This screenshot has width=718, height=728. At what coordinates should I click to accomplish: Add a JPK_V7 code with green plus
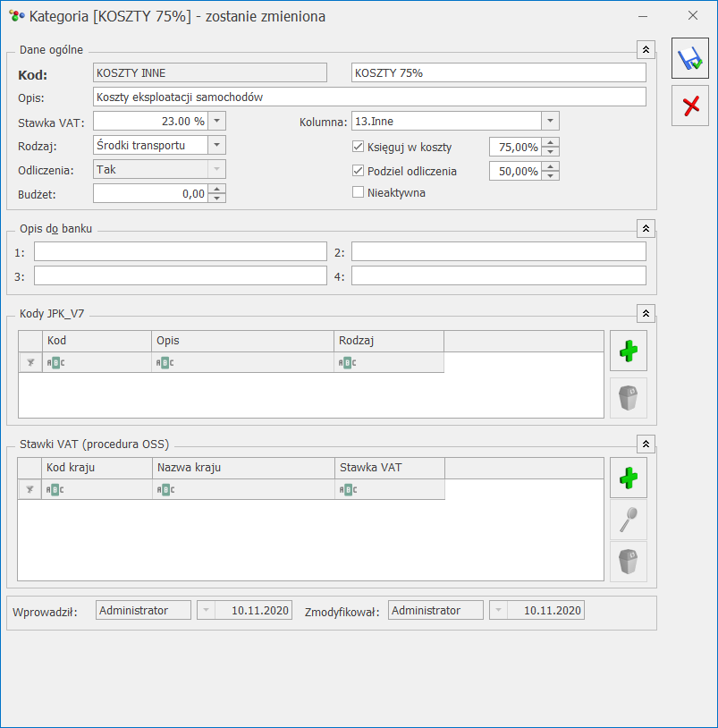[x=629, y=351]
